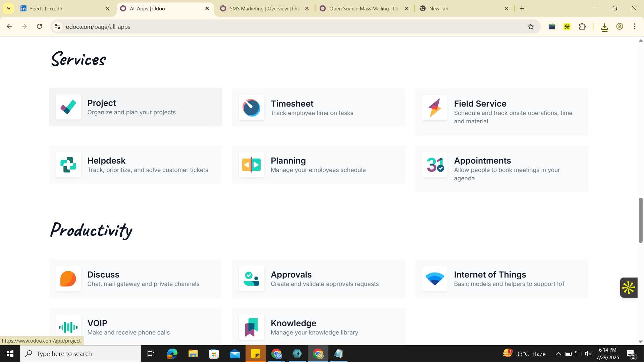Open Microsoft Edge from the taskbar
Viewport: 644px width, 362px height.
[172, 354]
